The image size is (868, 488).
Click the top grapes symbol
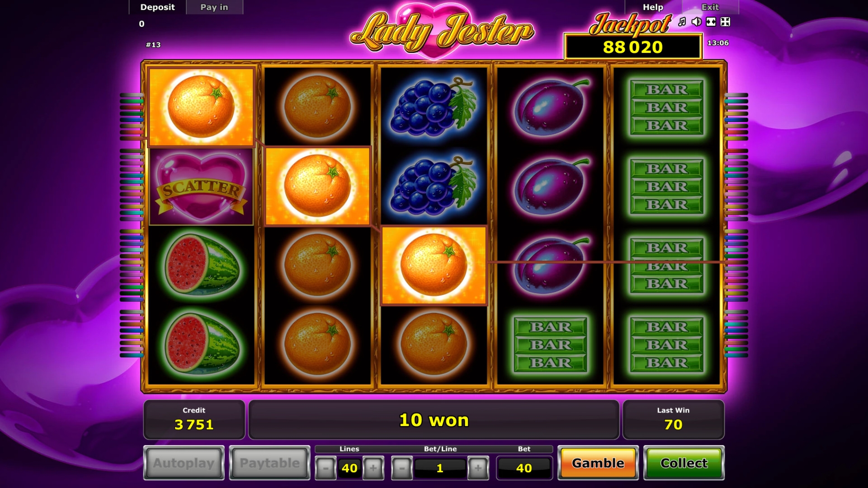tap(434, 107)
